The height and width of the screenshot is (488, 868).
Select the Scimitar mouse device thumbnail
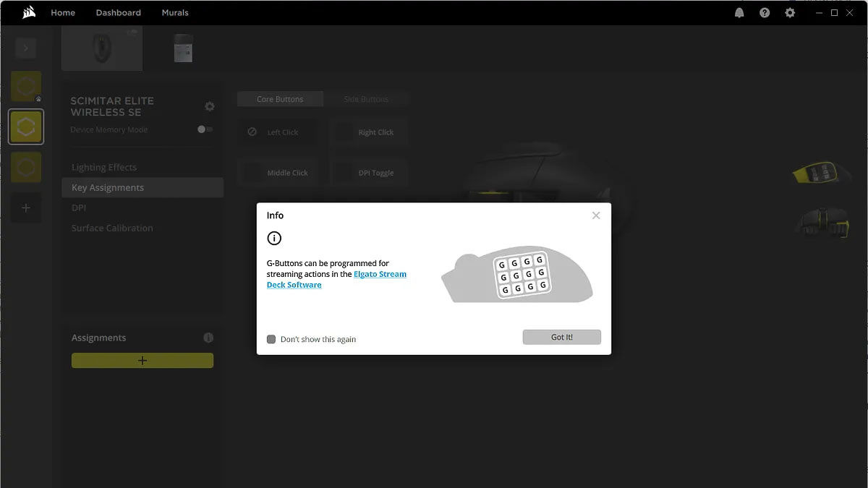(x=102, y=48)
